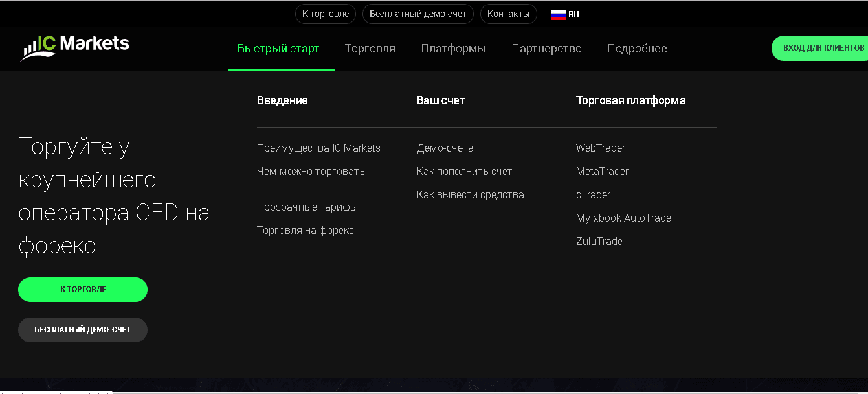The height and width of the screenshot is (394, 868).
Task: Open the Платформы menu
Action: (x=453, y=48)
